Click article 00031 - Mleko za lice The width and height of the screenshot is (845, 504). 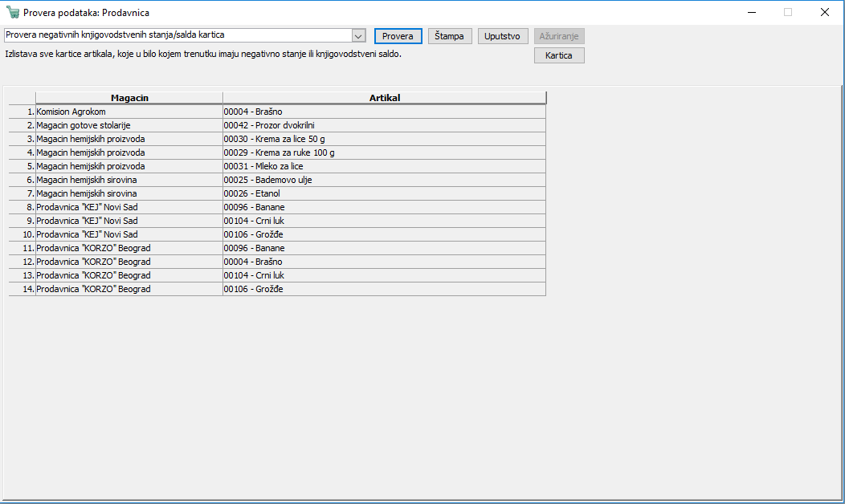(384, 166)
